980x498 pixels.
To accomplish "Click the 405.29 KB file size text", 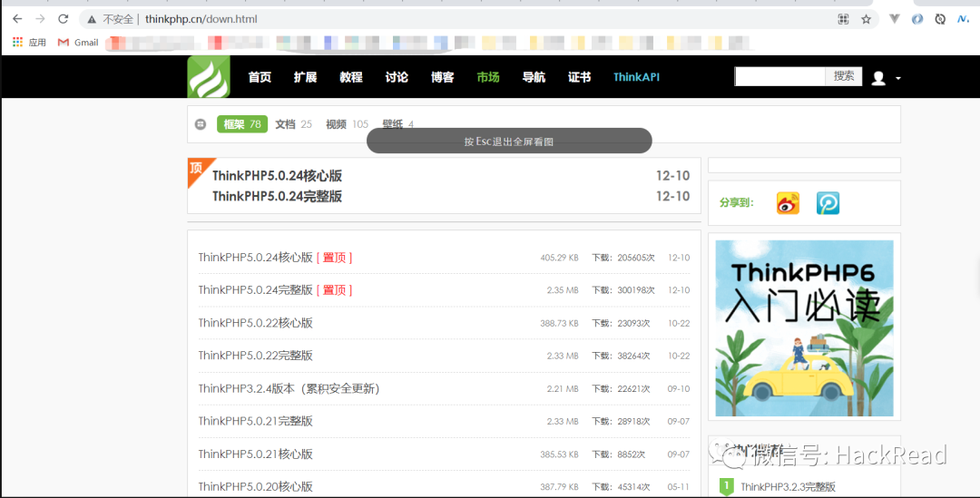I will coord(559,258).
